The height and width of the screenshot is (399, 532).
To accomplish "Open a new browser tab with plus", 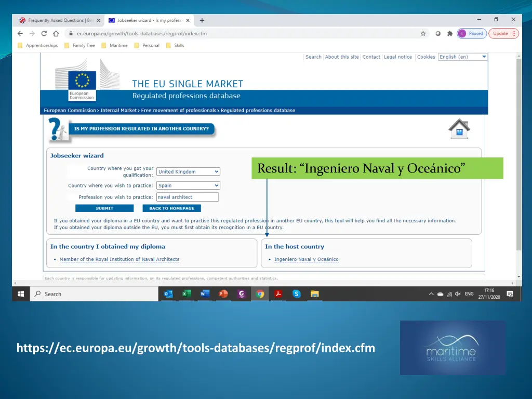I will [202, 20].
